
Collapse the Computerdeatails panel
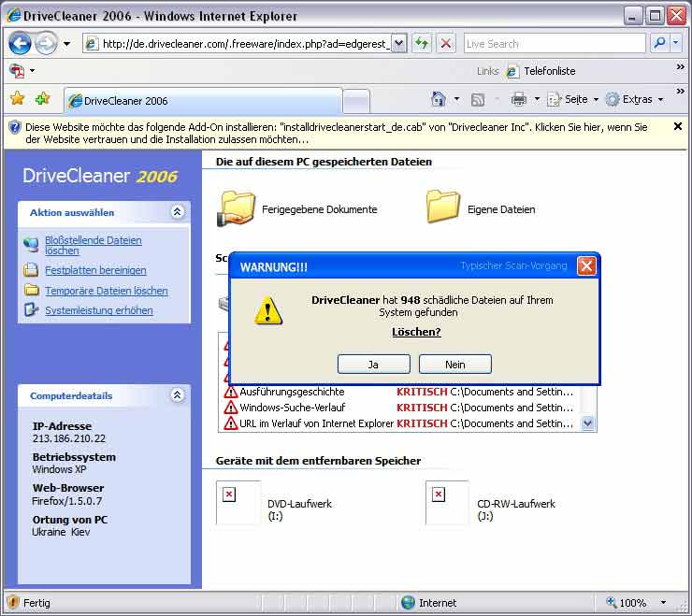[178, 395]
